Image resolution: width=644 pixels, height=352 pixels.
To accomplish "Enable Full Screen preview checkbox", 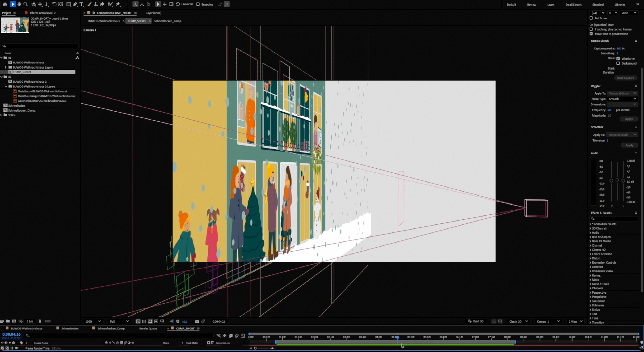I will (591, 18).
